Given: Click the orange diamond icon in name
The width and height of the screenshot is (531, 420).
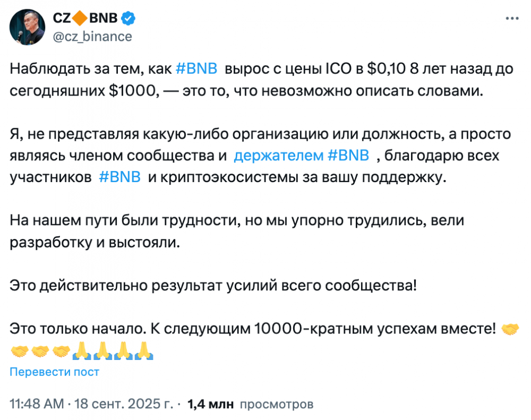Looking at the screenshot, I should pos(79,19).
